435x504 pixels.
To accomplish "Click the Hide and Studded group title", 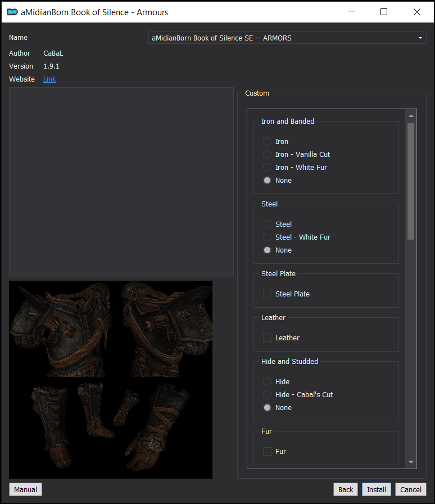I will pyautogui.click(x=289, y=361).
